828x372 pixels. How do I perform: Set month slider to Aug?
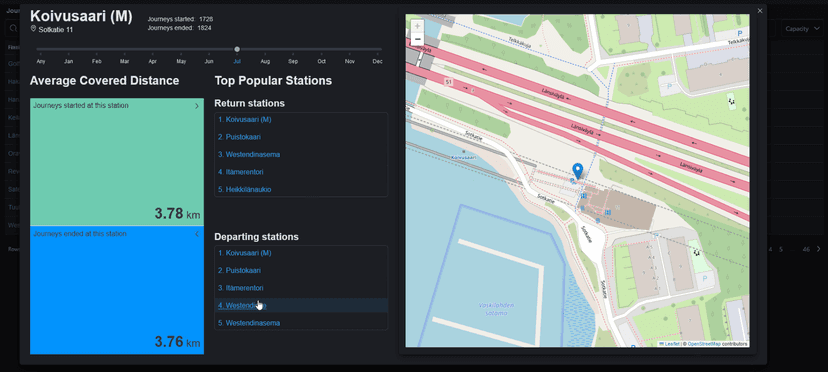coord(265,61)
